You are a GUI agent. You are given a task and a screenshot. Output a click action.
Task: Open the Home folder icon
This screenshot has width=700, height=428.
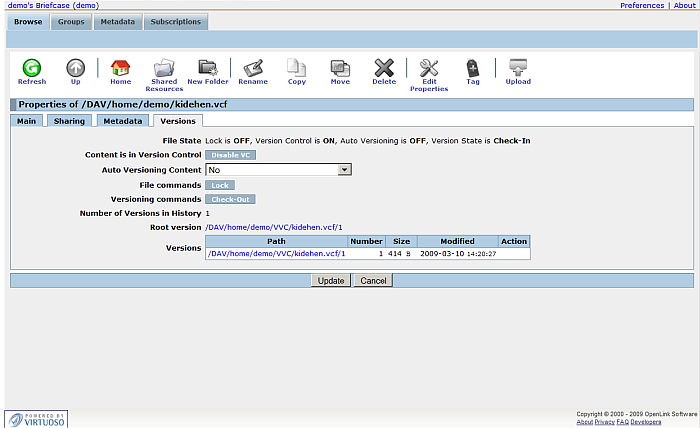(120, 68)
